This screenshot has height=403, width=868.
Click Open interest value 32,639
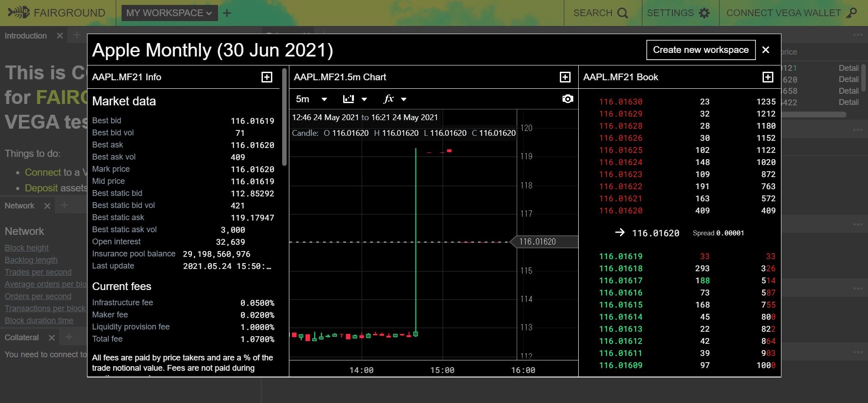click(231, 242)
